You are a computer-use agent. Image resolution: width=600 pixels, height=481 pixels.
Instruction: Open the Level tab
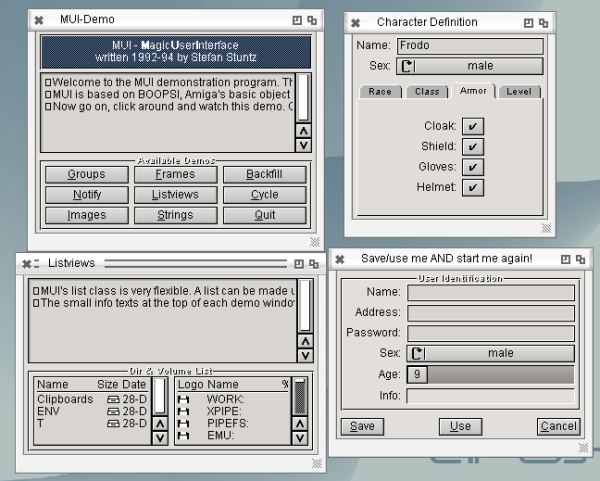[x=519, y=91]
